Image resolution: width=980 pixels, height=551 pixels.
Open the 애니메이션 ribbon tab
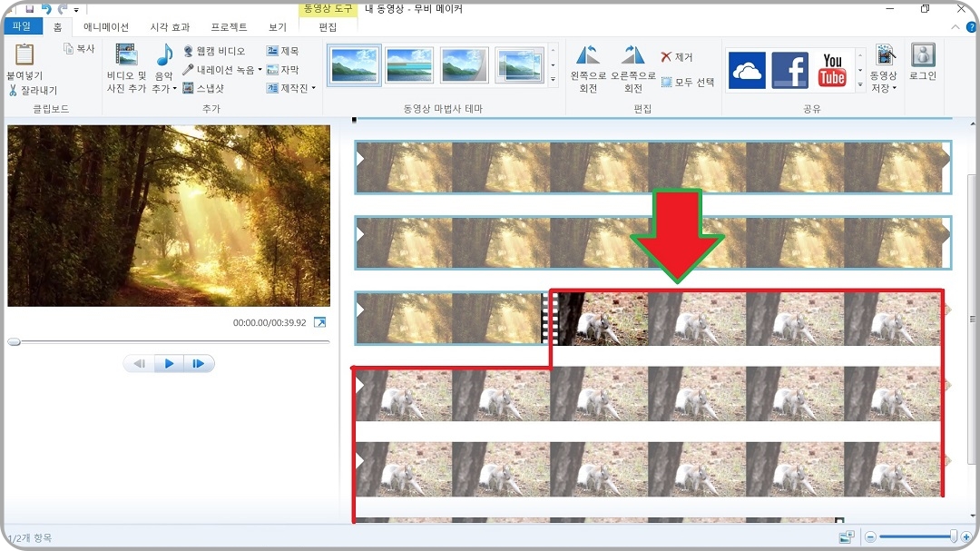tap(105, 27)
